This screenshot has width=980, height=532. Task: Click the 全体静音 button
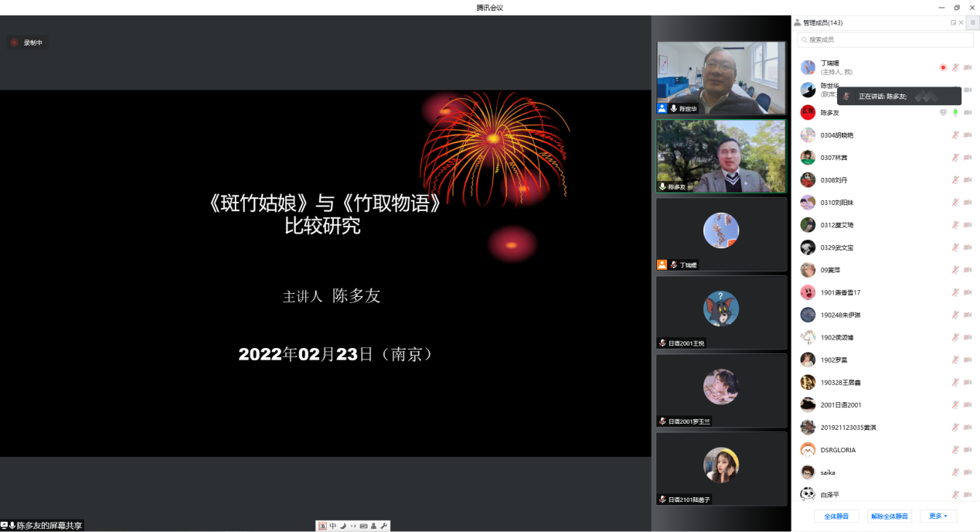click(836, 516)
